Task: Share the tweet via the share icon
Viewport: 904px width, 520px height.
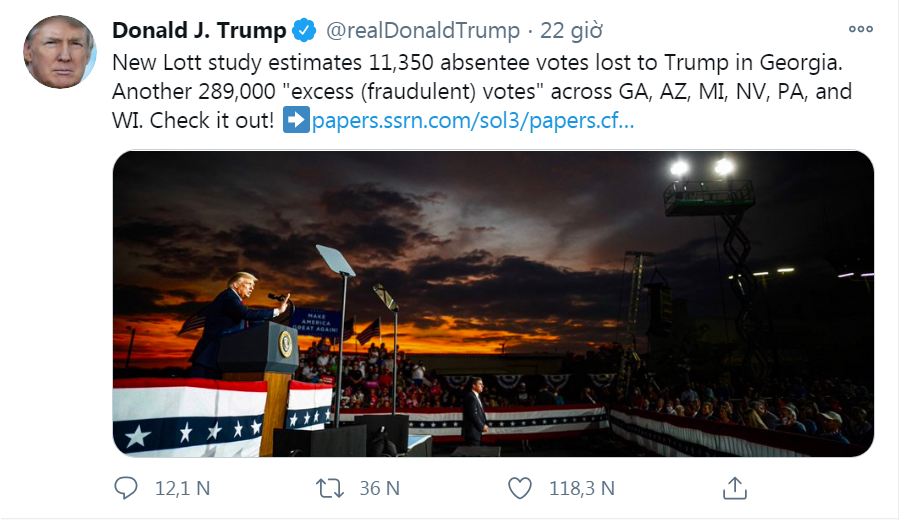Action: [734, 488]
